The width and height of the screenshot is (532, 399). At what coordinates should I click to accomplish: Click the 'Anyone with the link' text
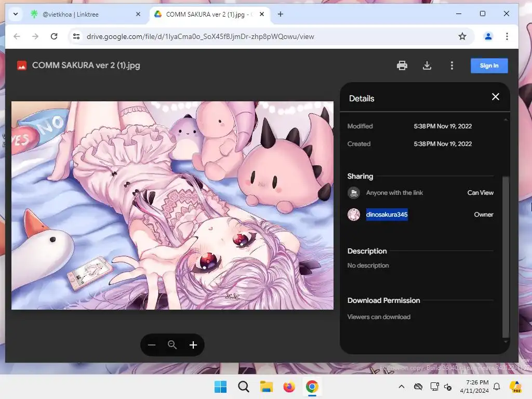pyautogui.click(x=394, y=193)
